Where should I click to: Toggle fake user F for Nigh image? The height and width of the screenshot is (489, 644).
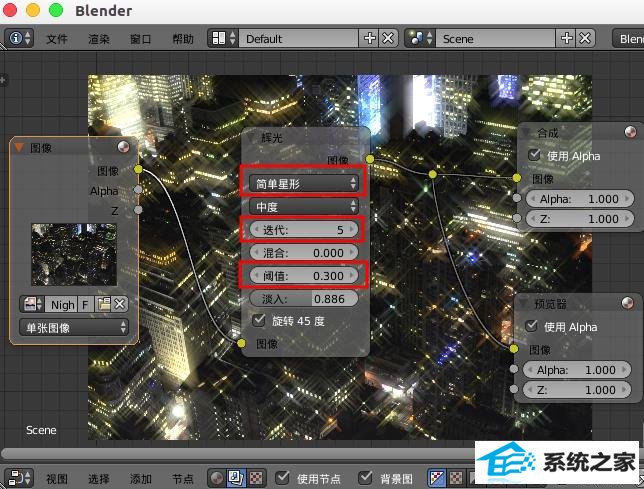coord(85,305)
